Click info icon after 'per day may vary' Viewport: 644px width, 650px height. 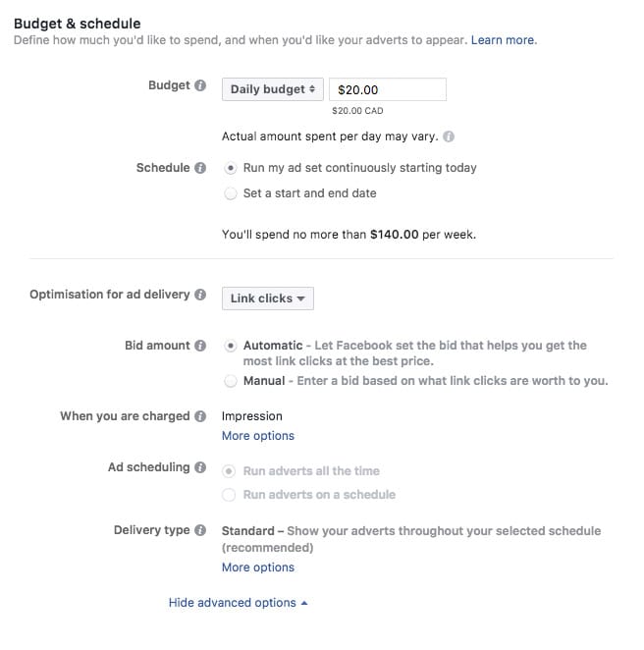click(x=449, y=136)
